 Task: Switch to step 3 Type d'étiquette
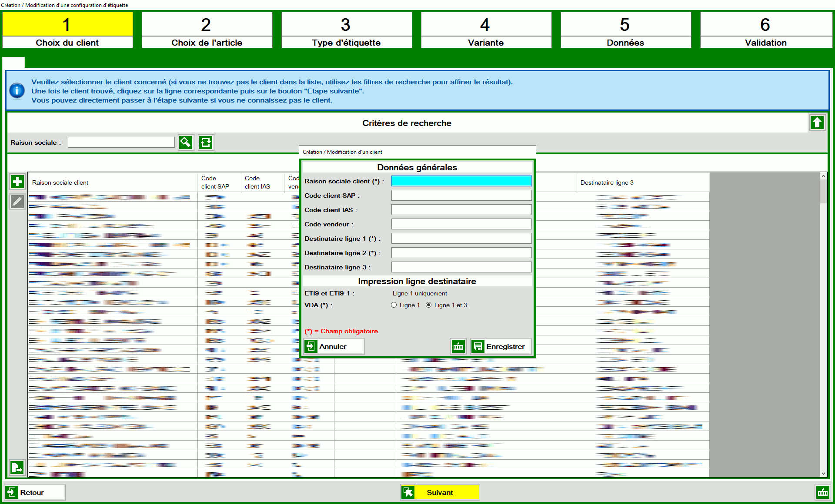(346, 30)
